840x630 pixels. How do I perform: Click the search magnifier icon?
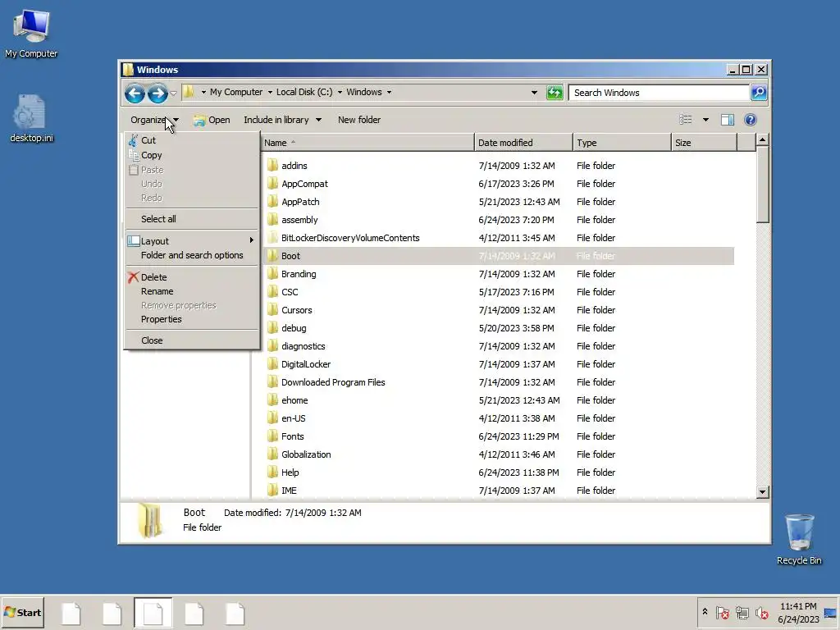pyautogui.click(x=759, y=93)
